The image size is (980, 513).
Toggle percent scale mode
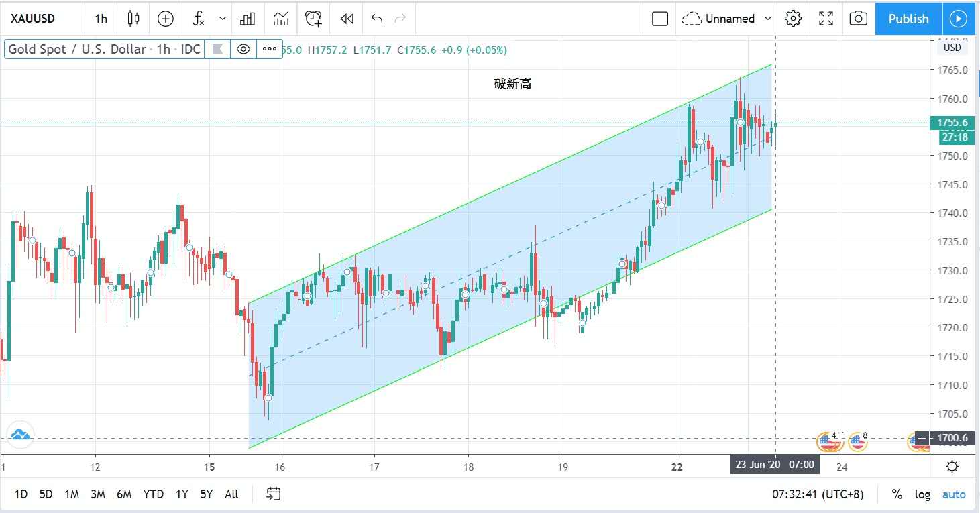pyautogui.click(x=897, y=494)
